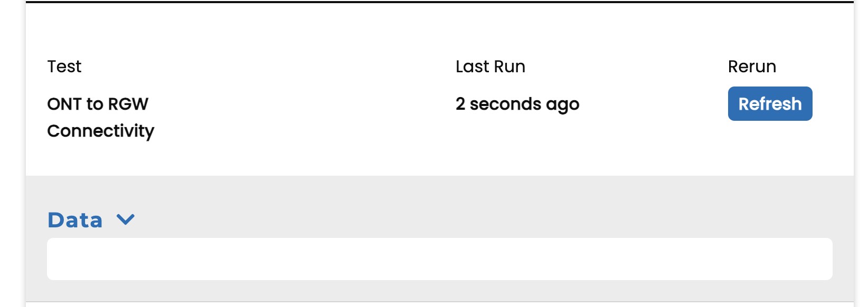Screen dimensions: 868x307
Task: Click the word 'seconds' in the timestamp
Action: (505, 104)
